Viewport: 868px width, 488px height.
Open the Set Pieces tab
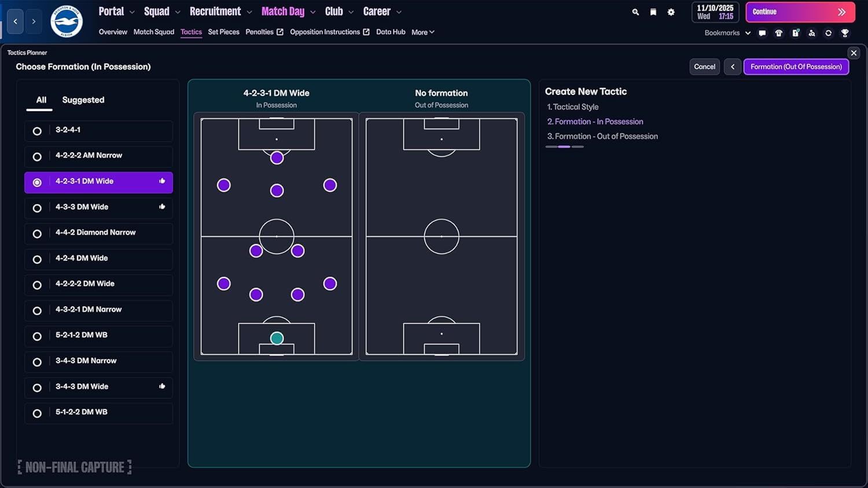click(223, 32)
